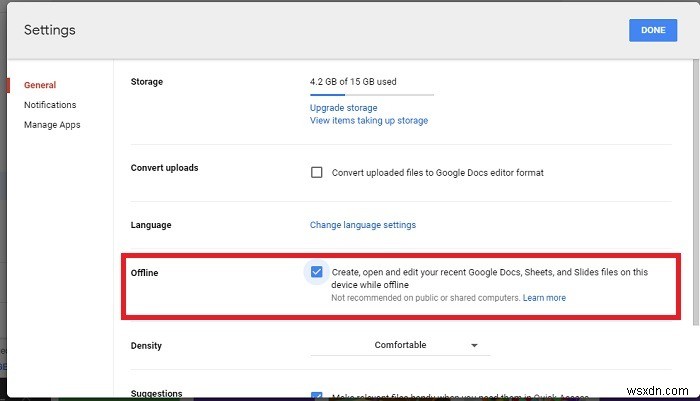Click the Density label

[x=146, y=346]
